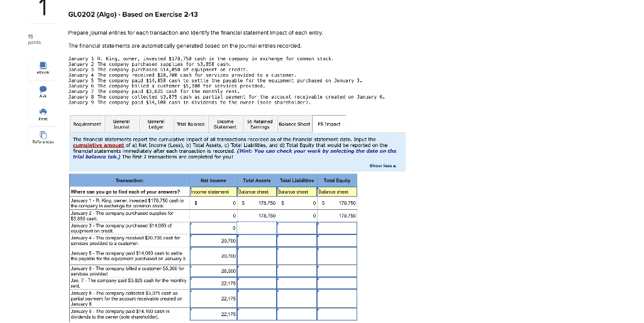Open the General Ledger tab
This screenshot has width=644, height=323.
tap(156, 124)
